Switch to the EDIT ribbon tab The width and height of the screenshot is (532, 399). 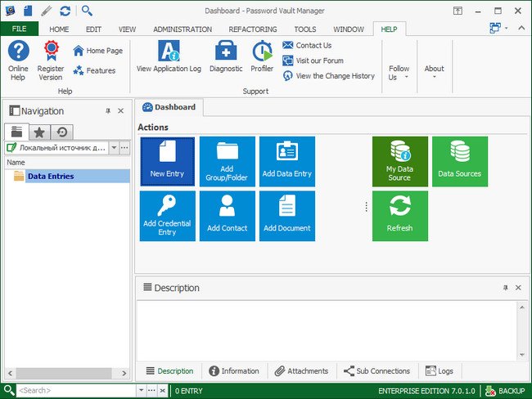click(93, 29)
